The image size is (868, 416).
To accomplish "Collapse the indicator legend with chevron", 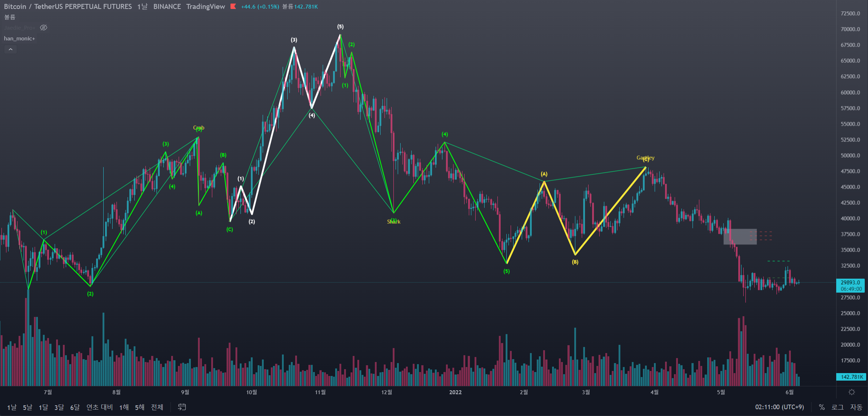I will tap(10, 49).
